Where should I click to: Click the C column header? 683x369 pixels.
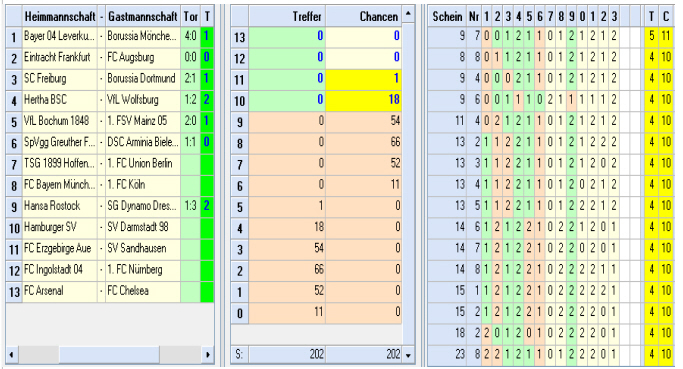pos(666,17)
